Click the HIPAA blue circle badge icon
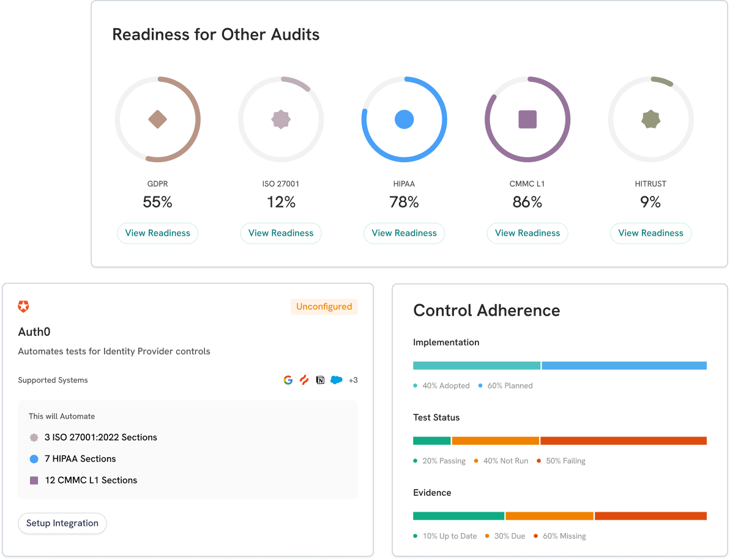 tap(404, 119)
